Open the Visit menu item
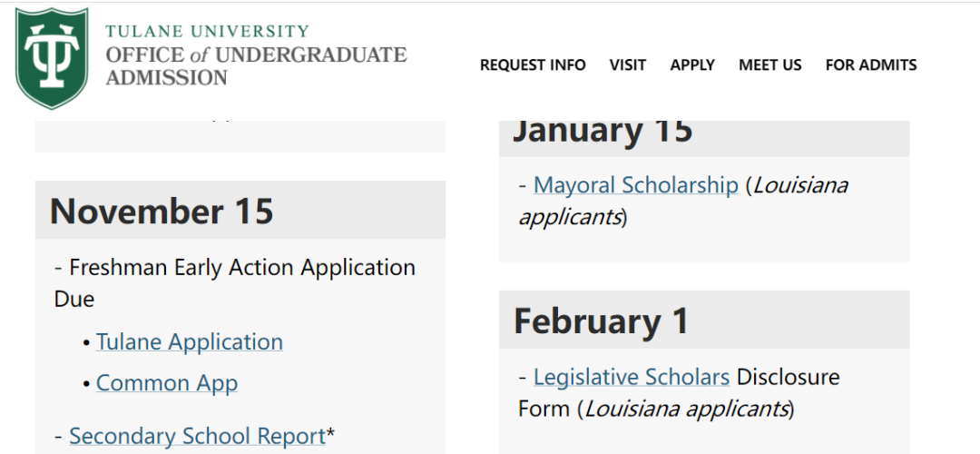Screen dimensions: 980x454 [628, 65]
